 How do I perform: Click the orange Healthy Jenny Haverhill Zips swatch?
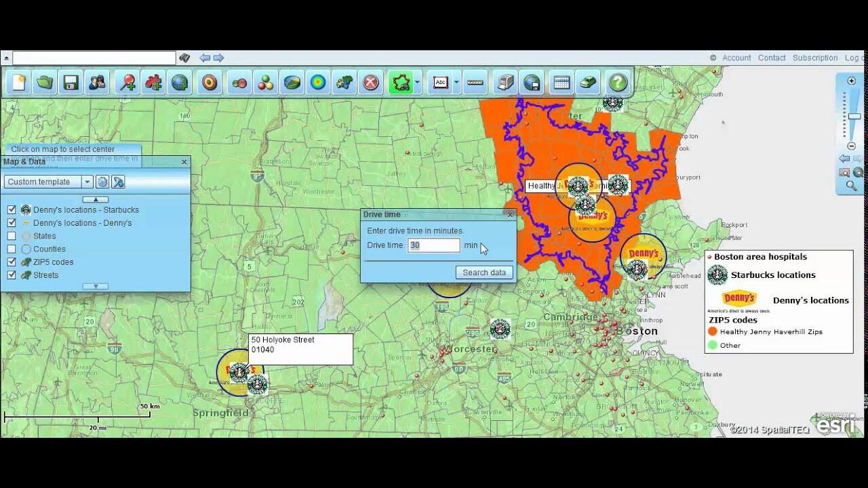[x=712, y=331]
